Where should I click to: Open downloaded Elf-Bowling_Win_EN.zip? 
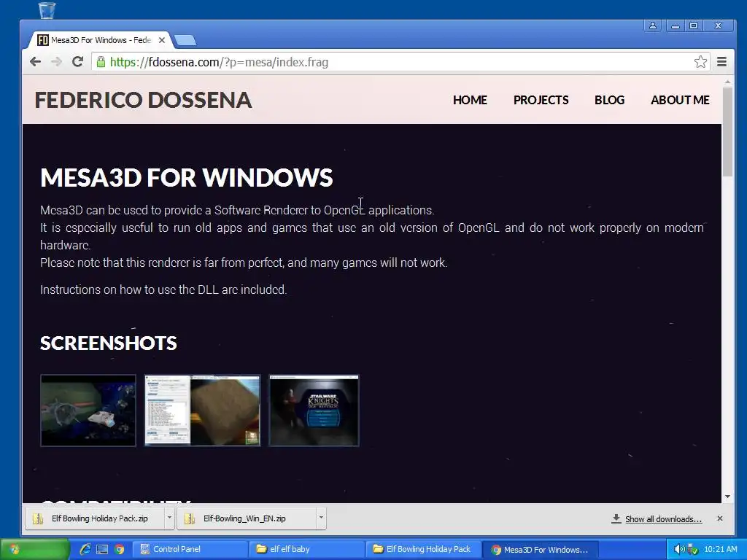(x=247, y=518)
